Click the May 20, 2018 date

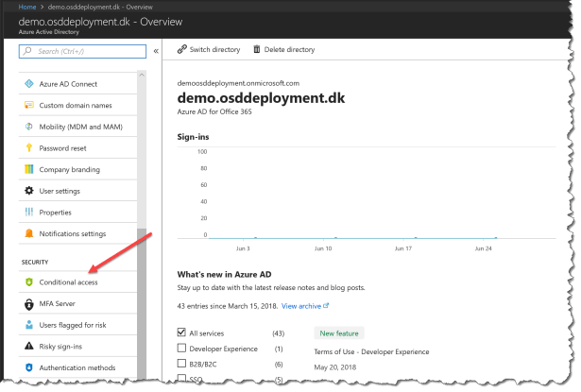[335, 367]
